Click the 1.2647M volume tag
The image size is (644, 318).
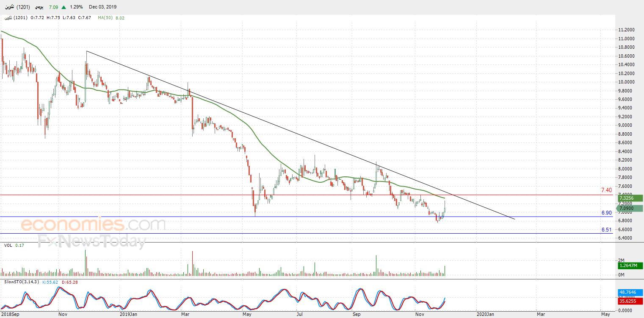630,266
